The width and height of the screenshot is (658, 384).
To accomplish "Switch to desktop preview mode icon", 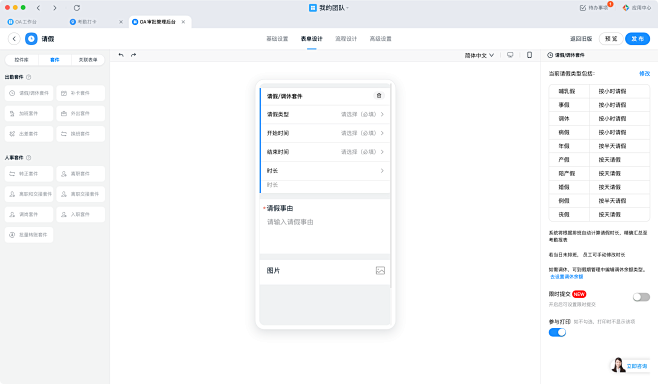I will coord(510,55).
